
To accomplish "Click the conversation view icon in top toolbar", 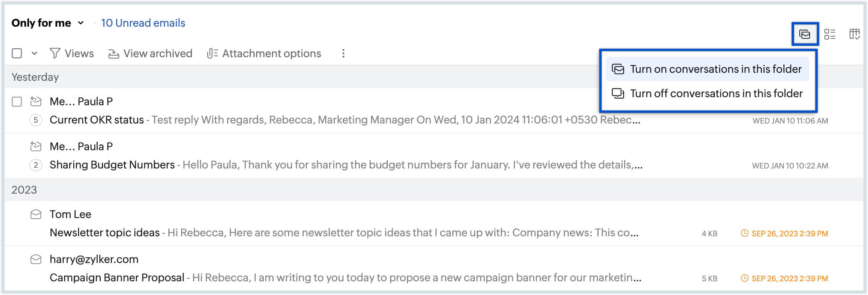I will pos(805,34).
